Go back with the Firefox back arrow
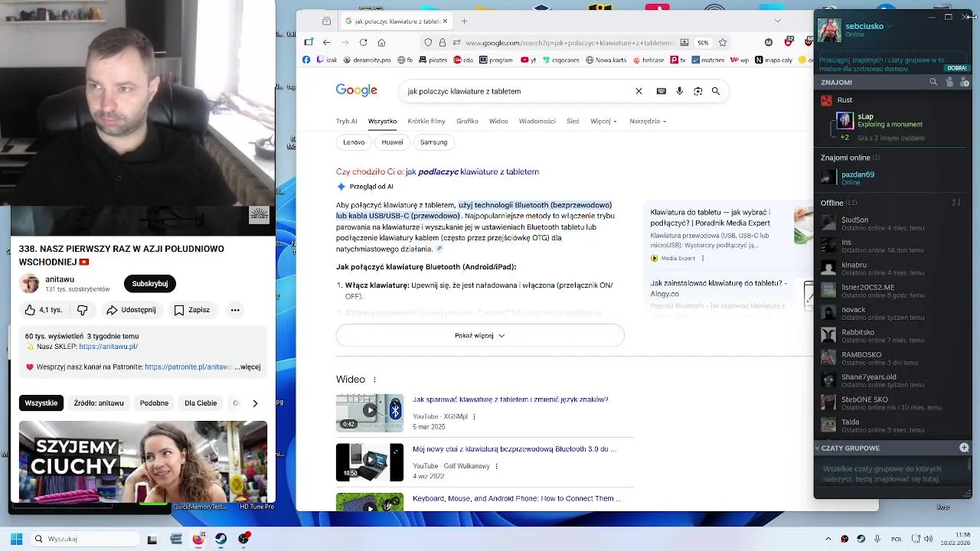The height and width of the screenshot is (551, 980). tap(327, 43)
